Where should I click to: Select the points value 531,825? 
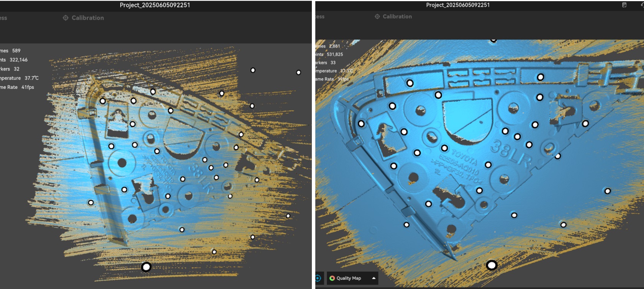[335, 54]
